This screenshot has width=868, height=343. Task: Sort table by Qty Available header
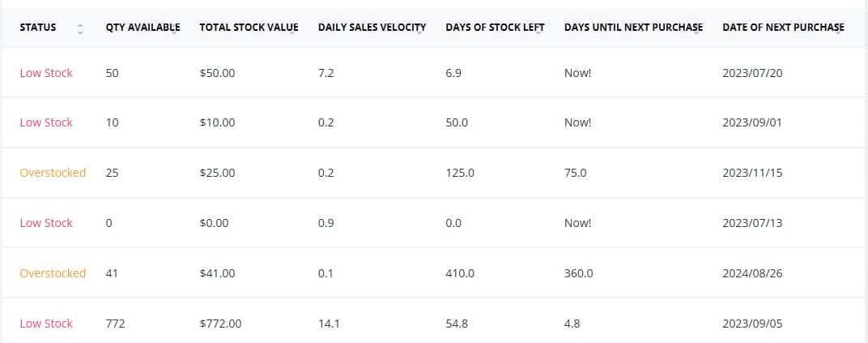click(x=143, y=28)
